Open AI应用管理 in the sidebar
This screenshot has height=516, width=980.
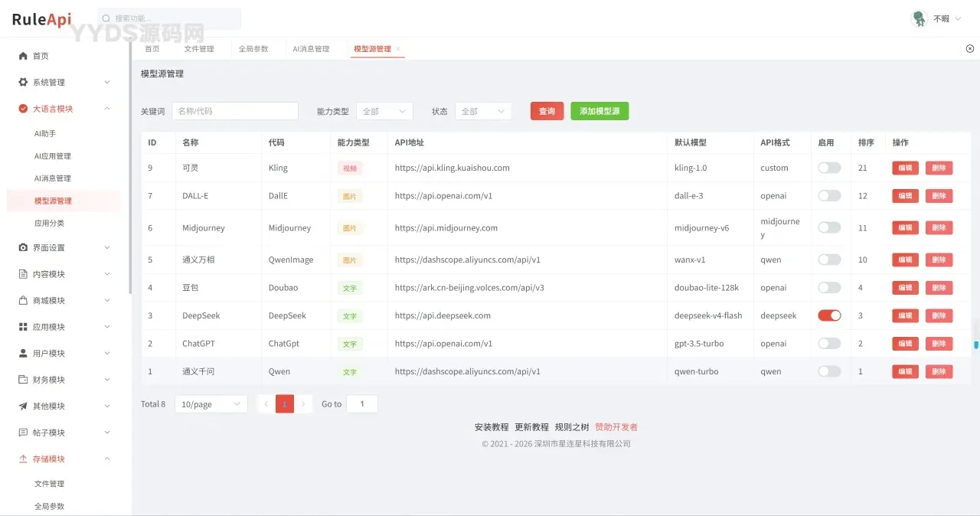53,155
